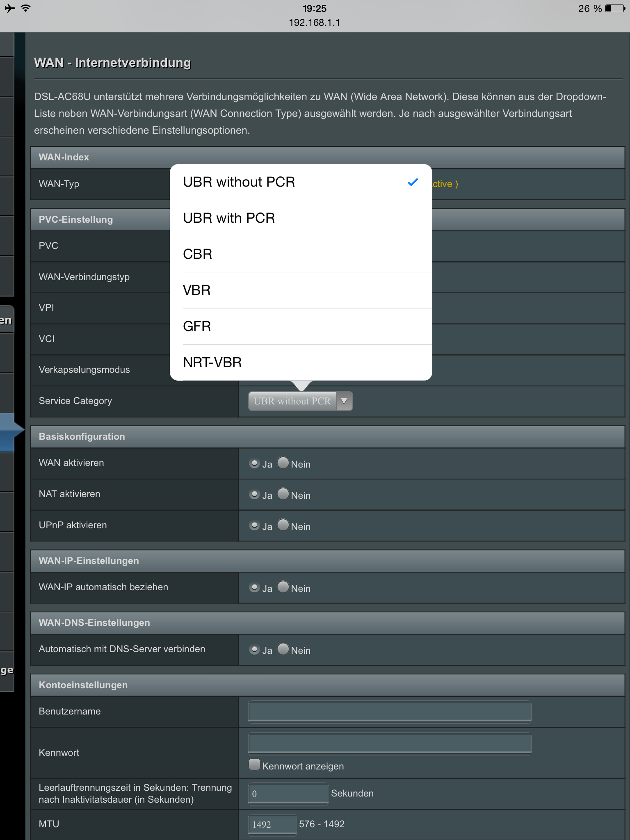Click the Kontoeinstellungen section header
The width and height of the screenshot is (630, 840).
[328, 685]
